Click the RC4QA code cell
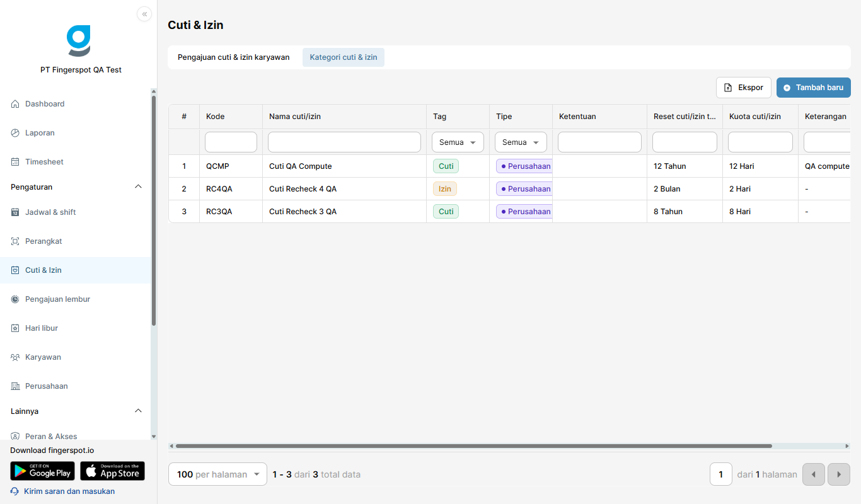The height and width of the screenshot is (504, 861). pos(231,189)
